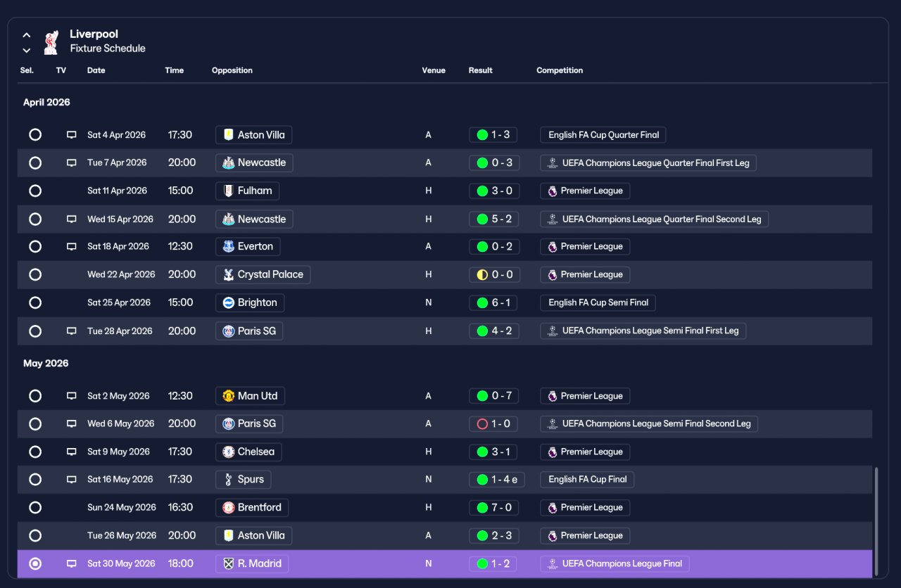The height and width of the screenshot is (588, 901).
Task: Click the TV icon on the Wed 6 May row
Action: 71,424
